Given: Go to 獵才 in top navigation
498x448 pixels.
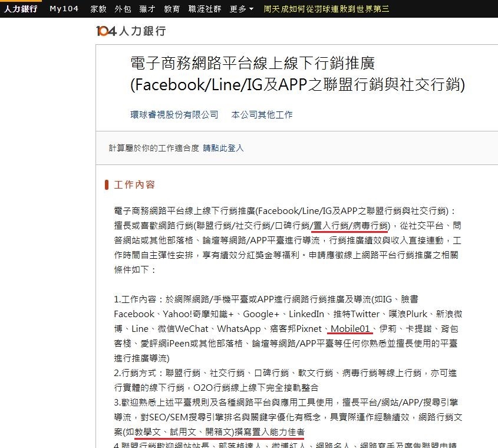Looking at the screenshot, I should pos(147,9).
